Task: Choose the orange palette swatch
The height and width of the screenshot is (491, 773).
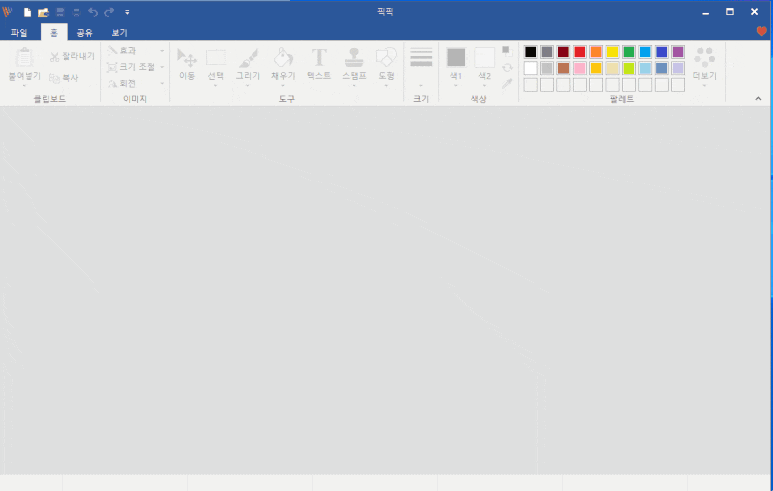Action: click(x=596, y=52)
